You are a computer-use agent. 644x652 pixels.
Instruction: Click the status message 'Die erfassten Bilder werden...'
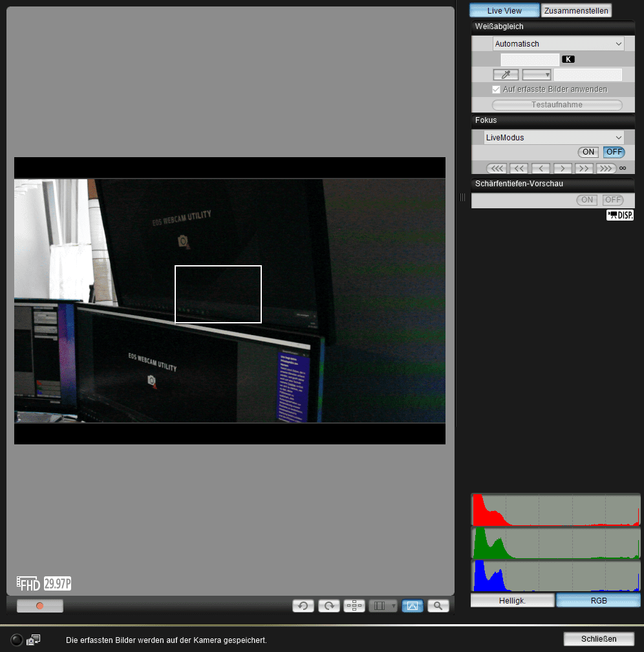click(166, 640)
